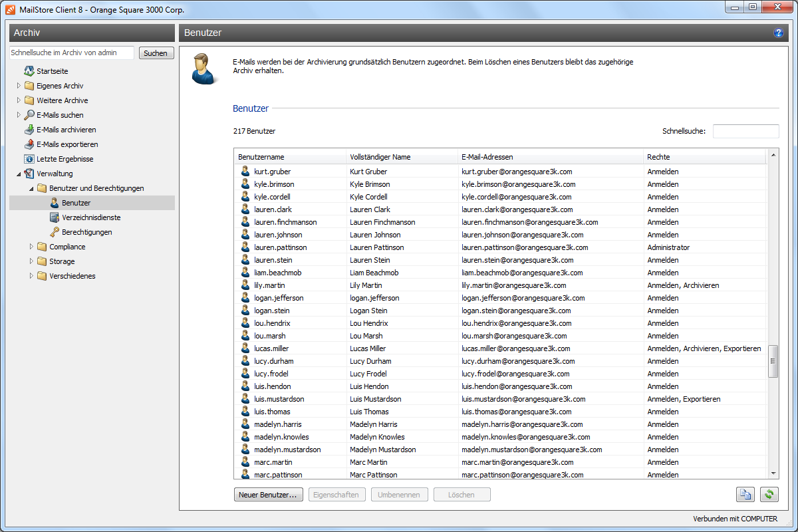Image resolution: width=798 pixels, height=532 pixels.
Task: Click the Neuer Benutzer button
Action: 269,495
